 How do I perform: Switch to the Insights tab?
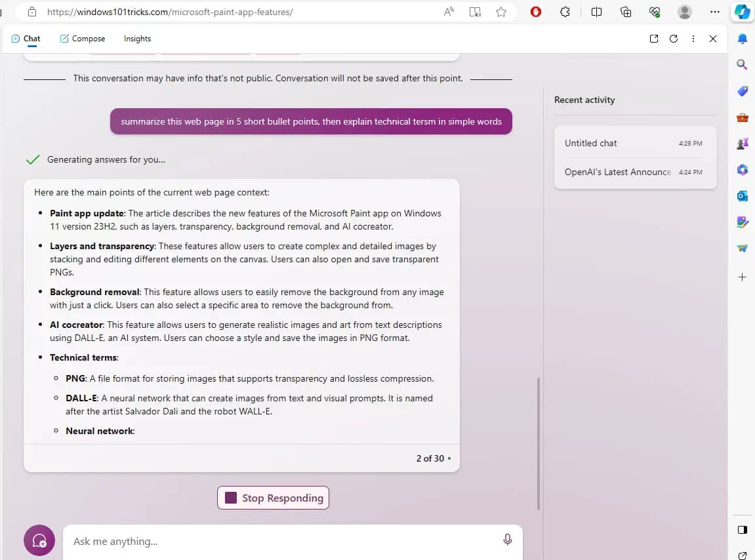tap(137, 39)
